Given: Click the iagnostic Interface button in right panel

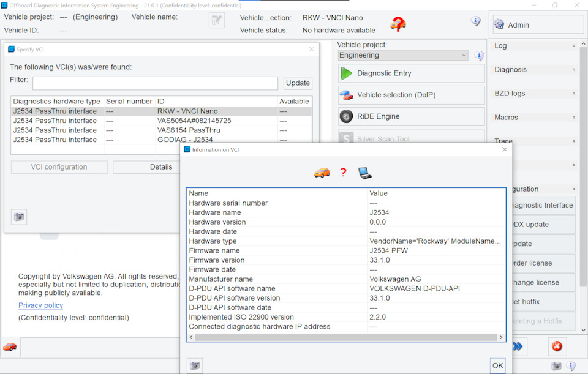Looking at the screenshot, I should [x=543, y=205].
